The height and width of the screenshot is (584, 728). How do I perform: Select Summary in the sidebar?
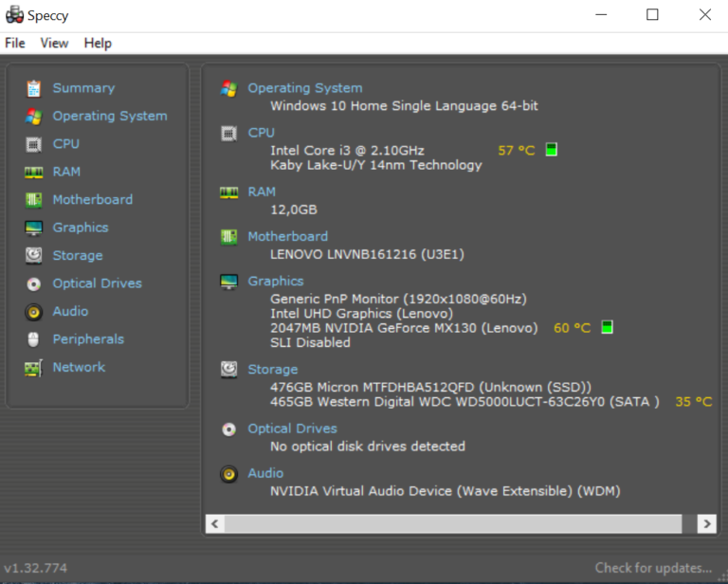pyautogui.click(x=83, y=88)
